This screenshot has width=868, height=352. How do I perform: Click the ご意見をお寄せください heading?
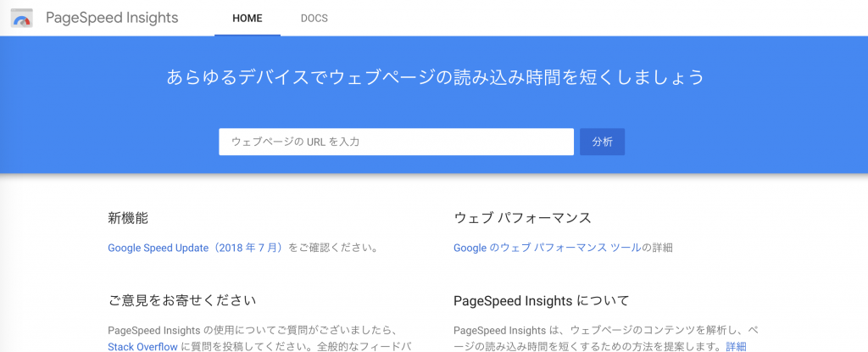[182, 301]
